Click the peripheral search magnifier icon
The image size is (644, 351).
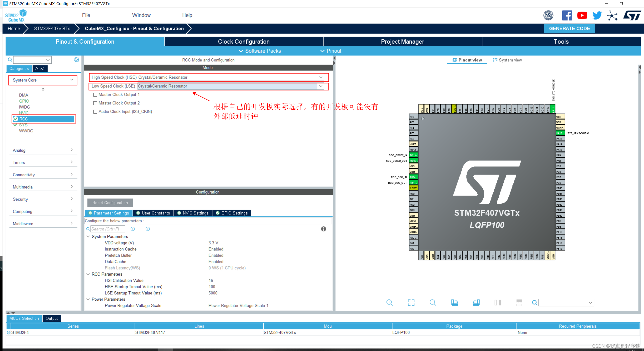point(10,60)
